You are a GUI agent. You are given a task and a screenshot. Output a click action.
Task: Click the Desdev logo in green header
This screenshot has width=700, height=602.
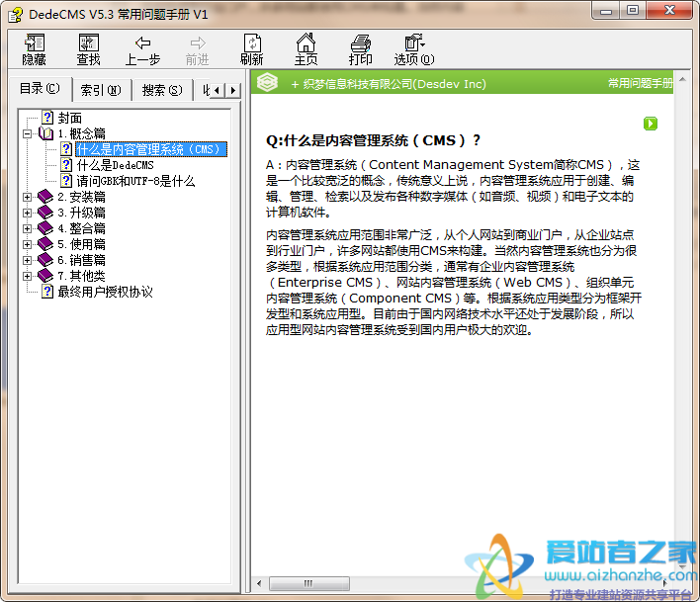[x=267, y=83]
